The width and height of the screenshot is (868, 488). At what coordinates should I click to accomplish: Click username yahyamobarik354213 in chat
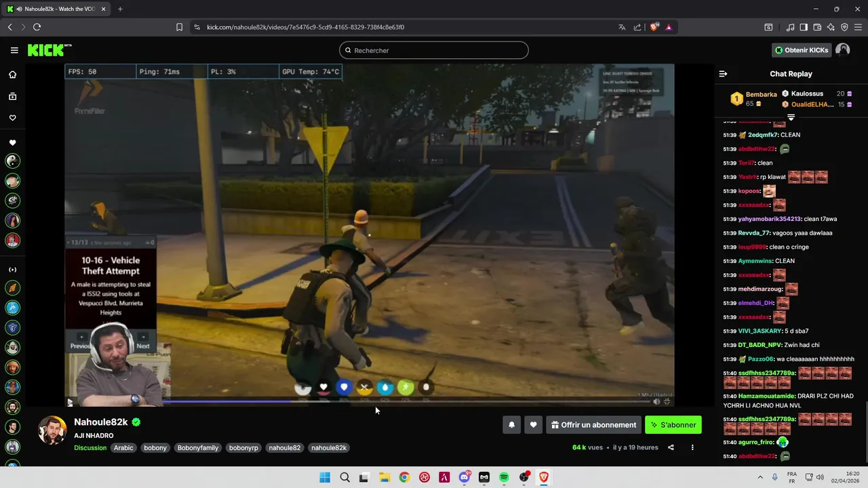coord(770,219)
